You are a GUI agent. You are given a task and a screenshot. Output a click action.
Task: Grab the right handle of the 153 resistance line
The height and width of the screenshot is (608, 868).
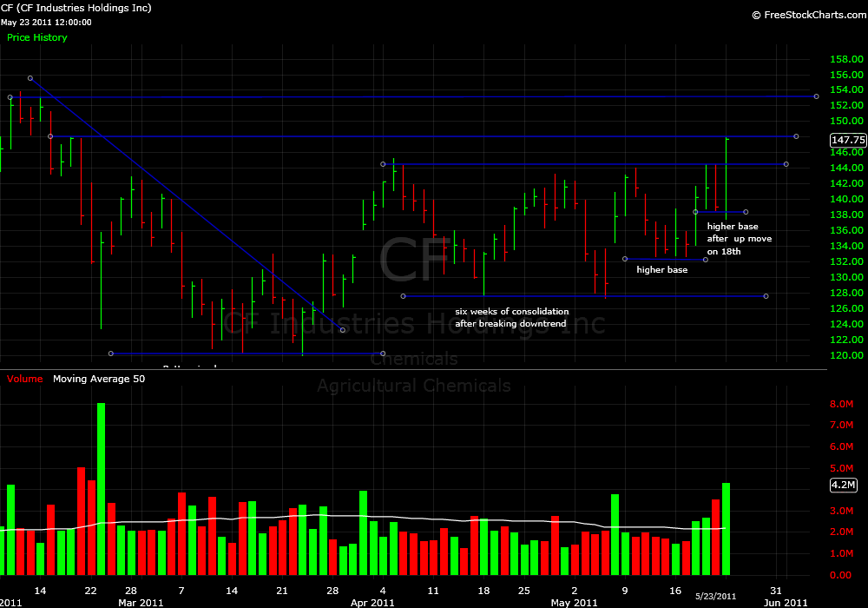(817, 97)
